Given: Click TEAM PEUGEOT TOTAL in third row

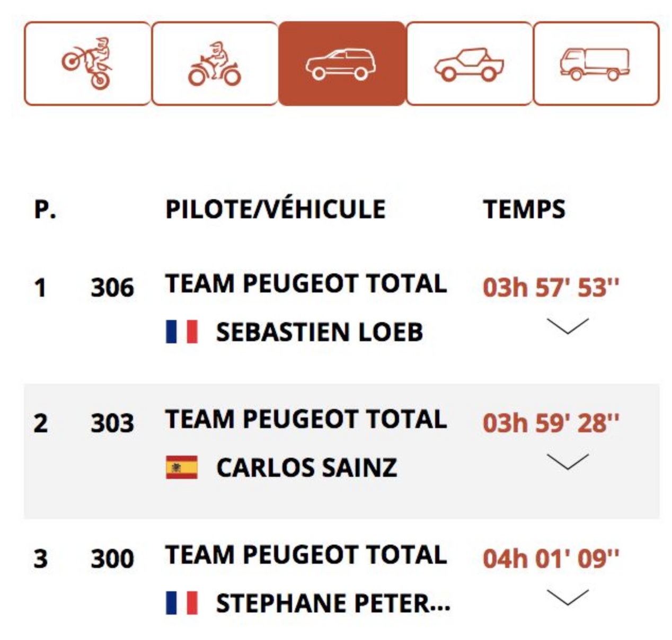Looking at the screenshot, I should 306,555.
